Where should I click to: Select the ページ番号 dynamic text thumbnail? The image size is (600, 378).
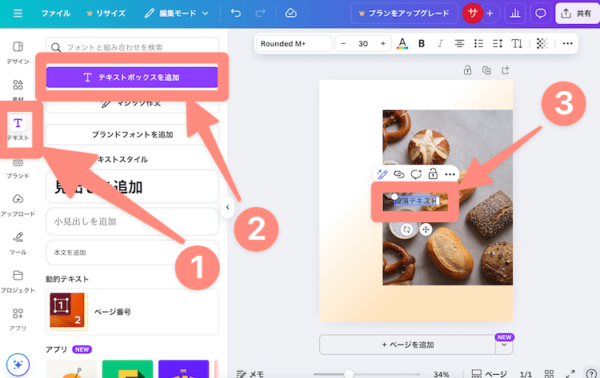point(68,311)
